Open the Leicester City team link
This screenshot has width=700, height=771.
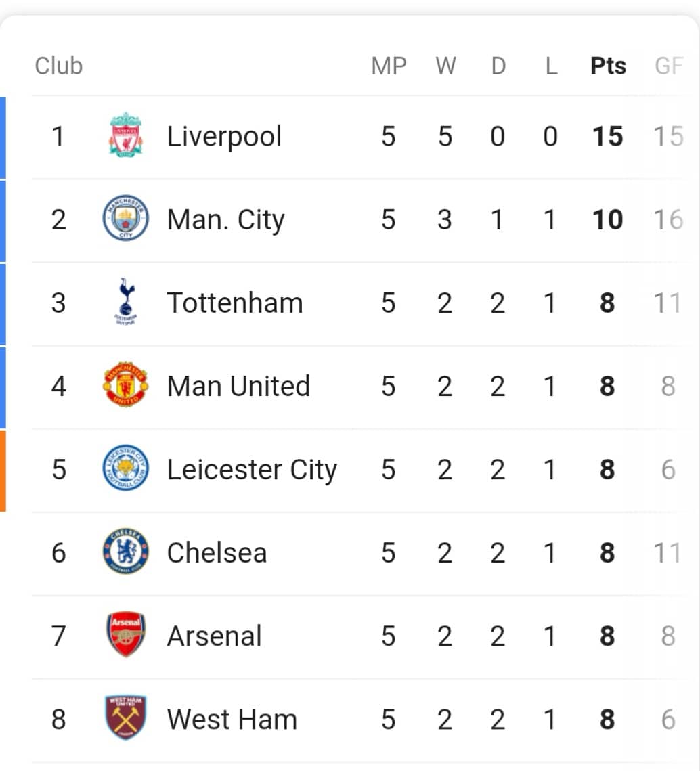point(252,470)
